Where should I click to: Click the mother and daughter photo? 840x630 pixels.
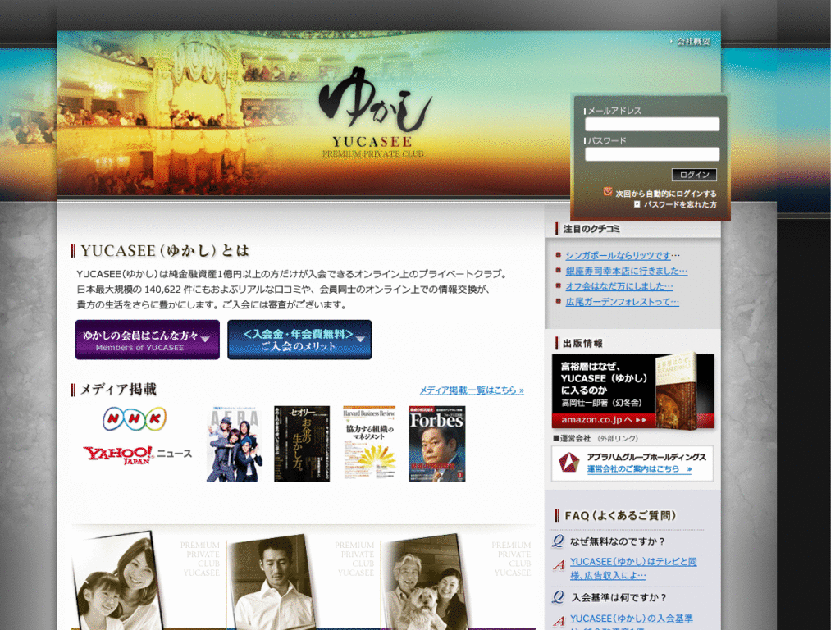pos(117,582)
